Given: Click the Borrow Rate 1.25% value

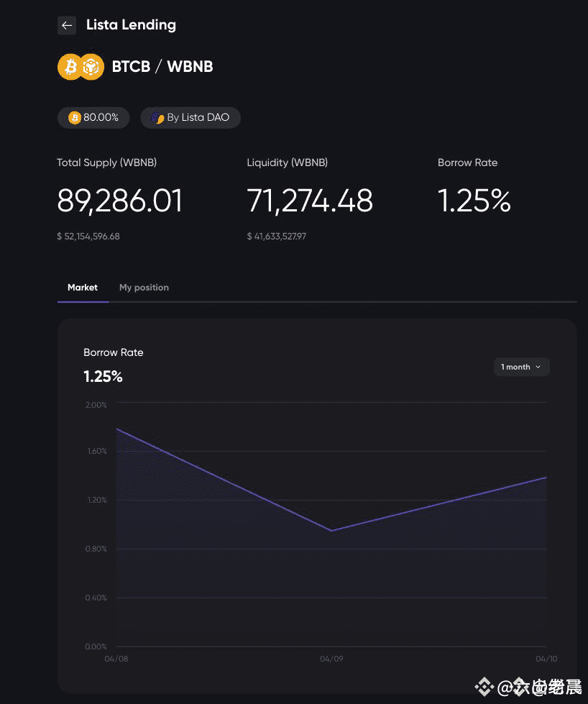Looking at the screenshot, I should coord(474,201).
